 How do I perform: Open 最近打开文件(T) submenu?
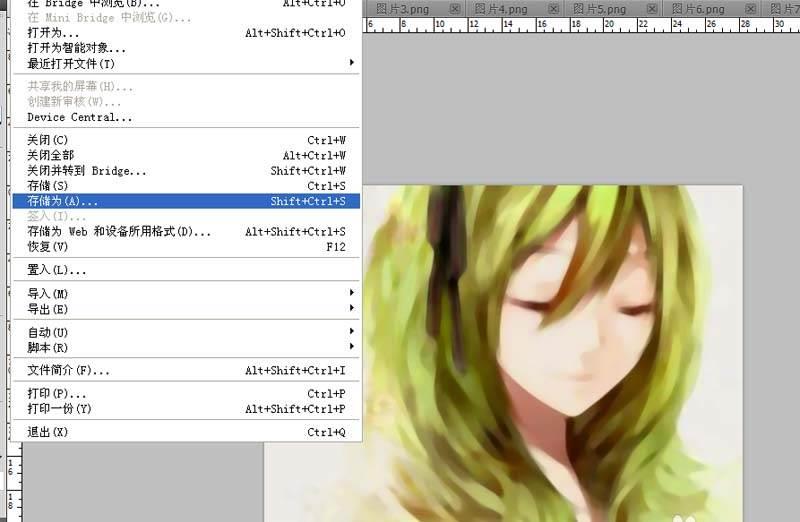186,63
